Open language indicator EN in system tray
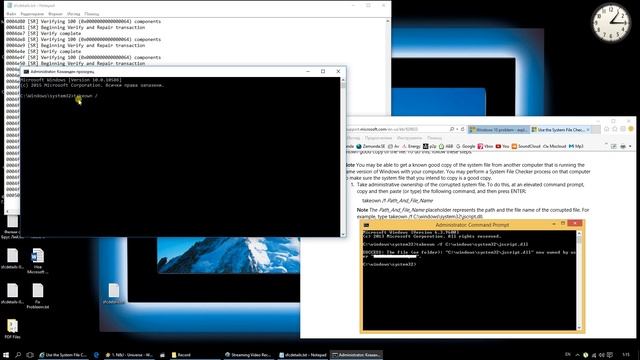The width and height of the screenshot is (640, 360). 567,355
